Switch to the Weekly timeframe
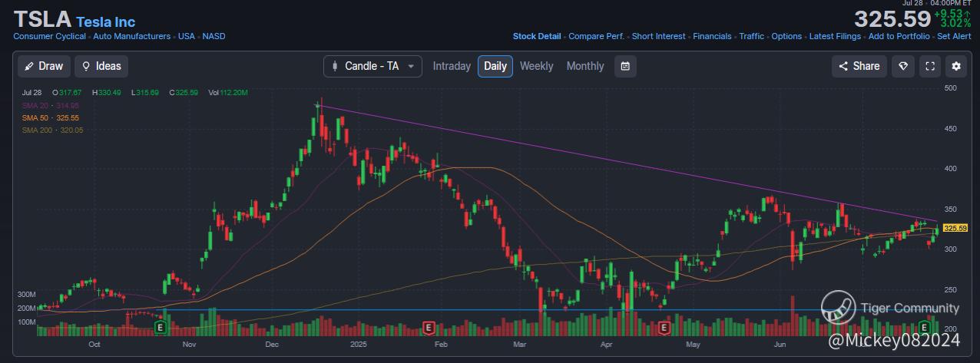 [x=536, y=66]
